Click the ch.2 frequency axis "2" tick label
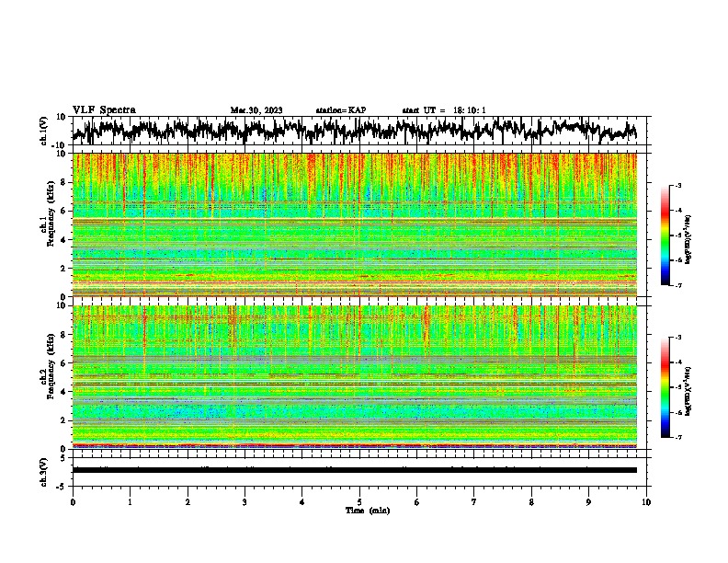The image size is (728, 563). 63,420
